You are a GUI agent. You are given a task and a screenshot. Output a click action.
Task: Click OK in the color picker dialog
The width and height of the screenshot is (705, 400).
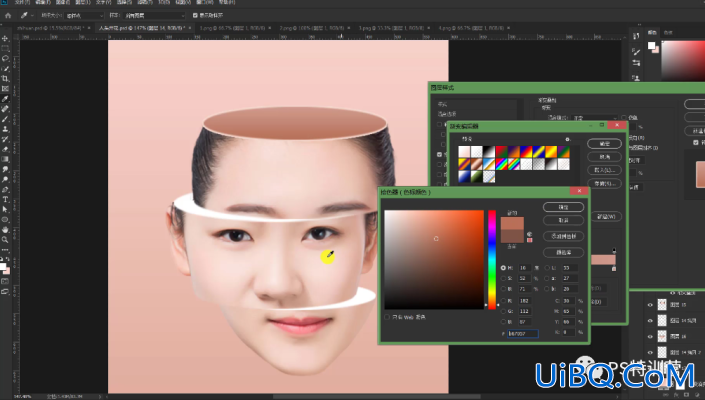563,207
